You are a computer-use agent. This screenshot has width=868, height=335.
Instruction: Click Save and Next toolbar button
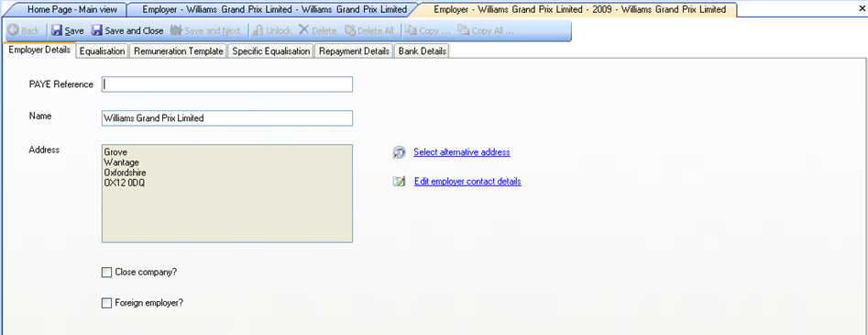click(205, 30)
